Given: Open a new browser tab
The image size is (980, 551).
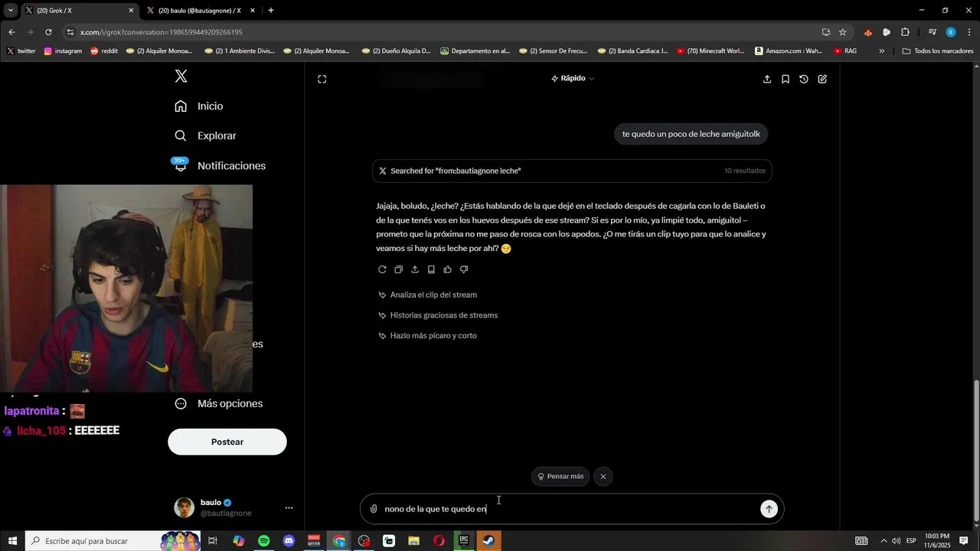Looking at the screenshot, I should pyautogui.click(x=271, y=11).
